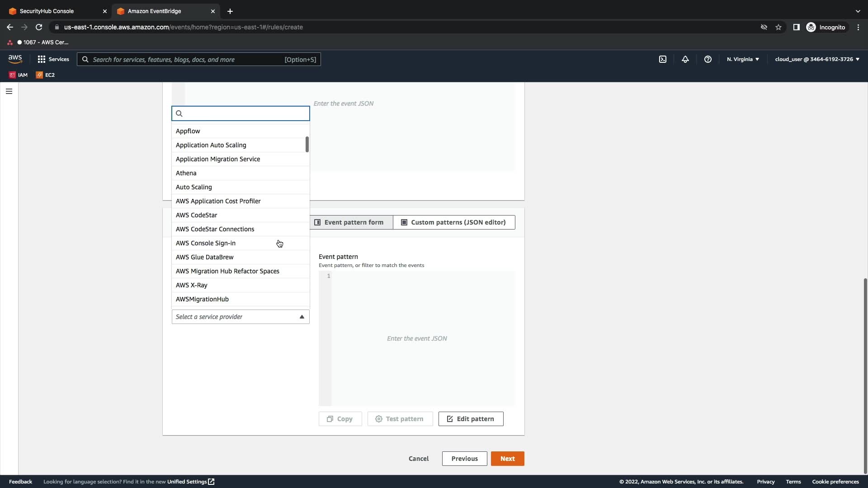This screenshot has width=868, height=488.
Task: Click the AWS logo home icon
Action: pyautogui.click(x=15, y=59)
